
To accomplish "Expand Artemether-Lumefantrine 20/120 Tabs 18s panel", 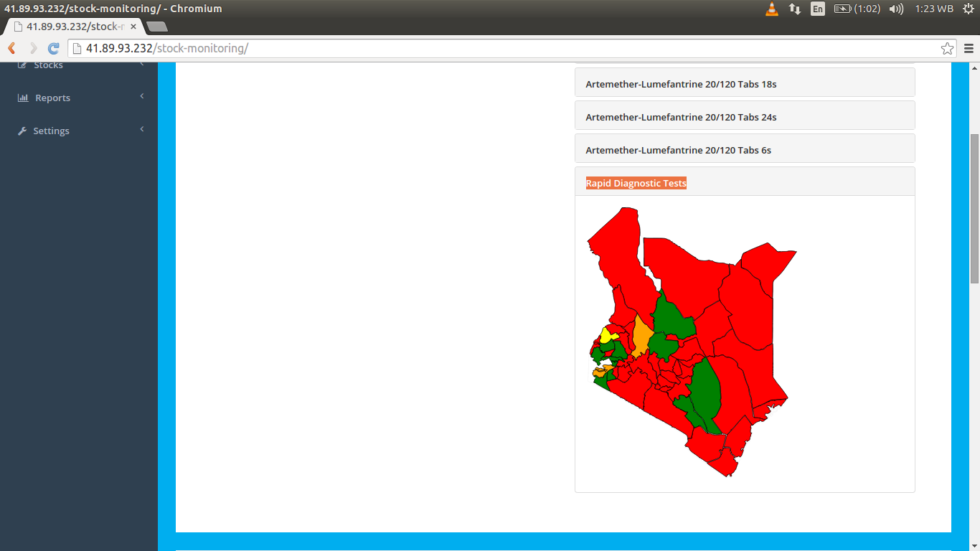I will 745,83.
